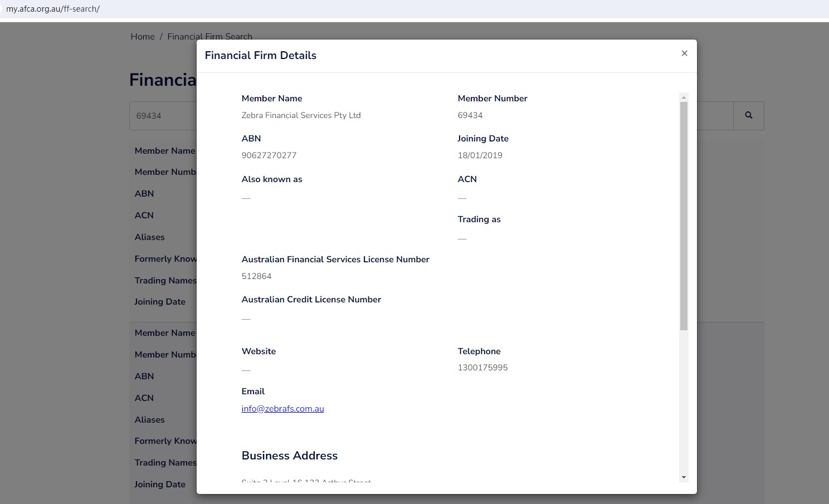
Task: Click the ACN label in dialog
Action: 467,179
